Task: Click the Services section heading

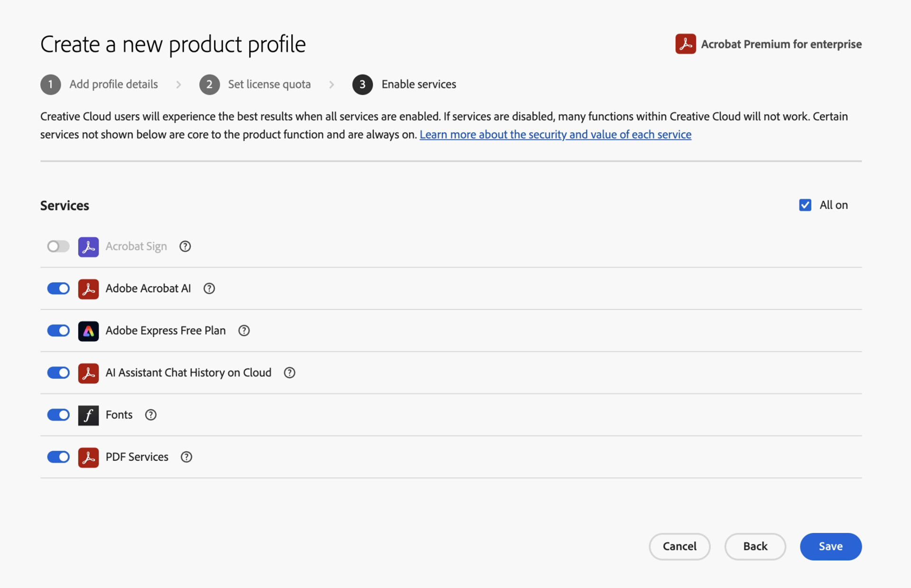Action: (x=65, y=205)
